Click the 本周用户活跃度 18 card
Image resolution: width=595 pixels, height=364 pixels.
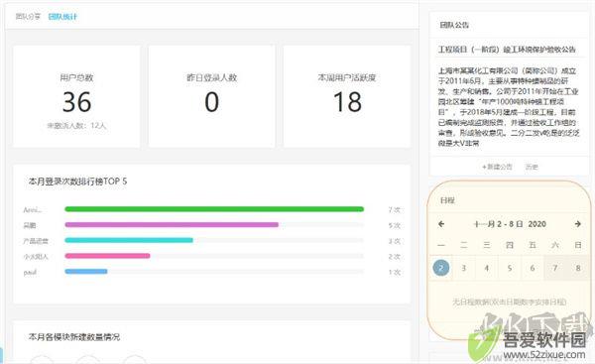tap(347, 96)
